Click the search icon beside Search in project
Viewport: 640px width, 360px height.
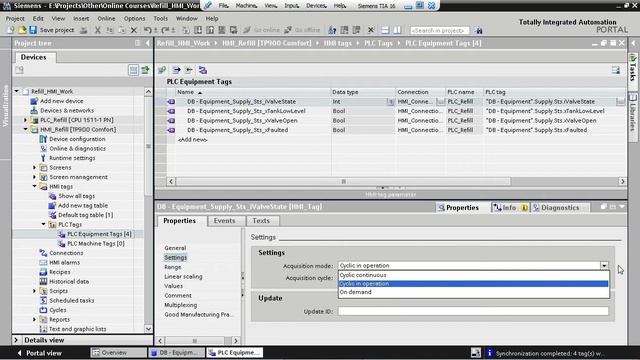click(478, 30)
